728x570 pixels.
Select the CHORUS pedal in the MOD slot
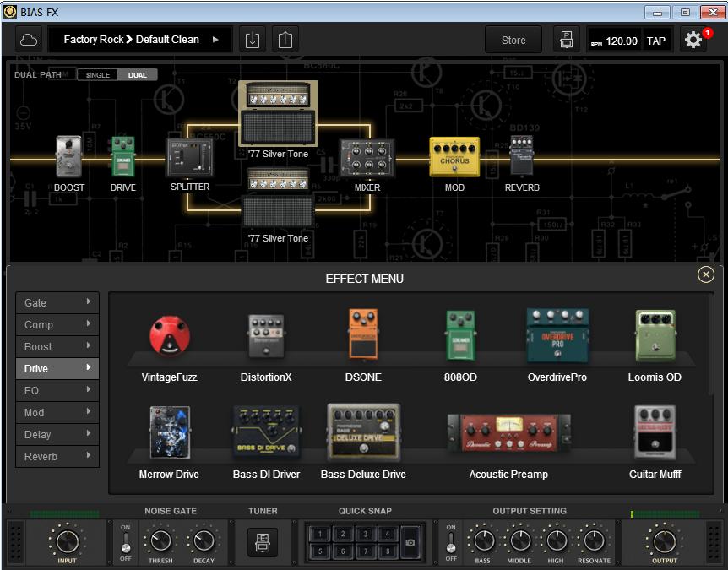tap(454, 156)
